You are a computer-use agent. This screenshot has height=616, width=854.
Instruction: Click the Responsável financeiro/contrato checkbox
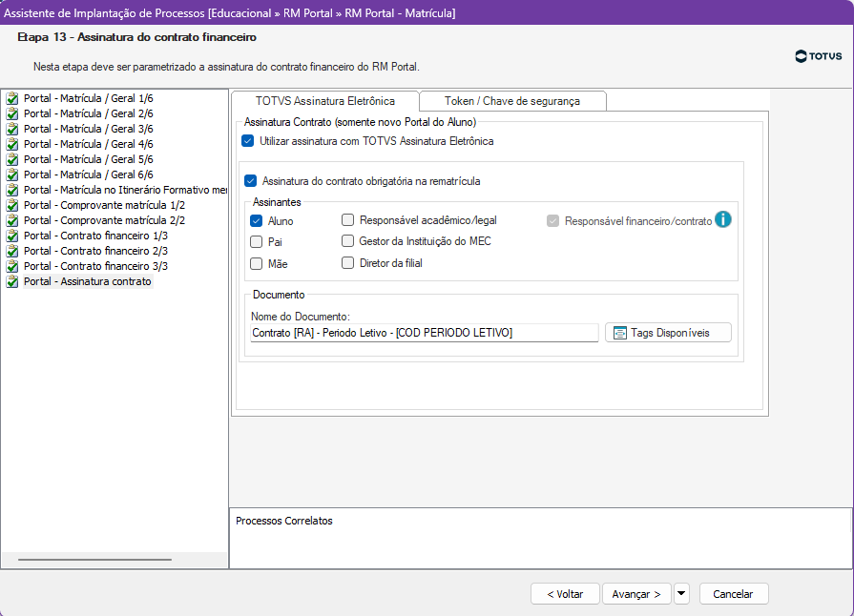click(x=552, y=221)
